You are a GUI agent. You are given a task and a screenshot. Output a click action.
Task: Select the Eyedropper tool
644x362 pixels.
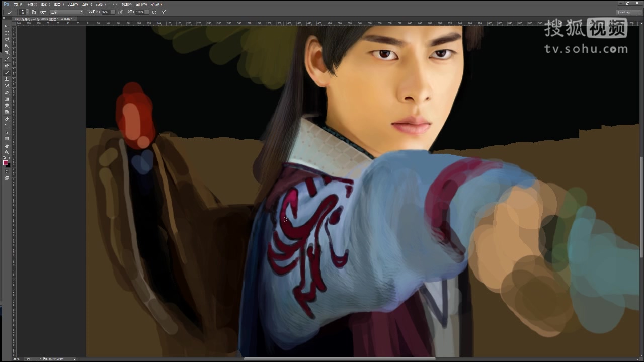(x=7, y=58)
